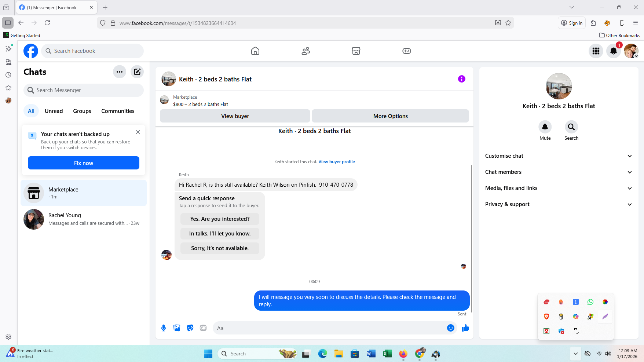644x362 pixels.
Task: Click the Windows Security shield in tray popup
Action: [561, 331]
